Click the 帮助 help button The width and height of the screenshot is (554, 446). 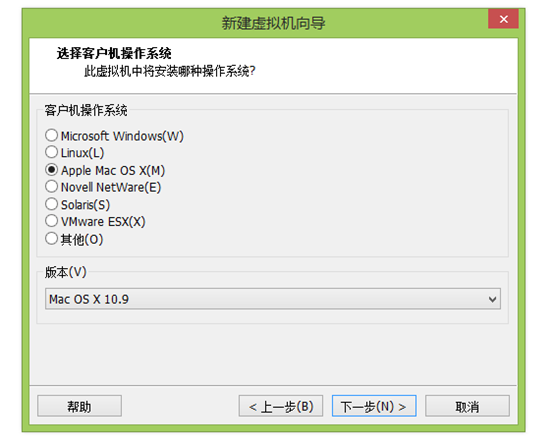coord(79,406)
